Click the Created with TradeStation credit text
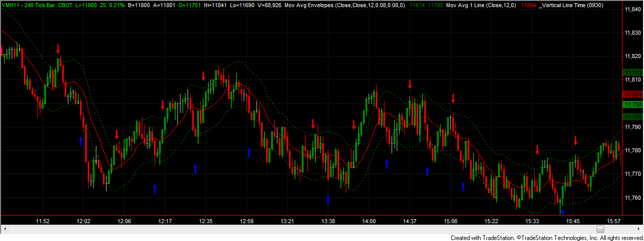This screenshot has height=241, width=644. click(x=483, y=237)
